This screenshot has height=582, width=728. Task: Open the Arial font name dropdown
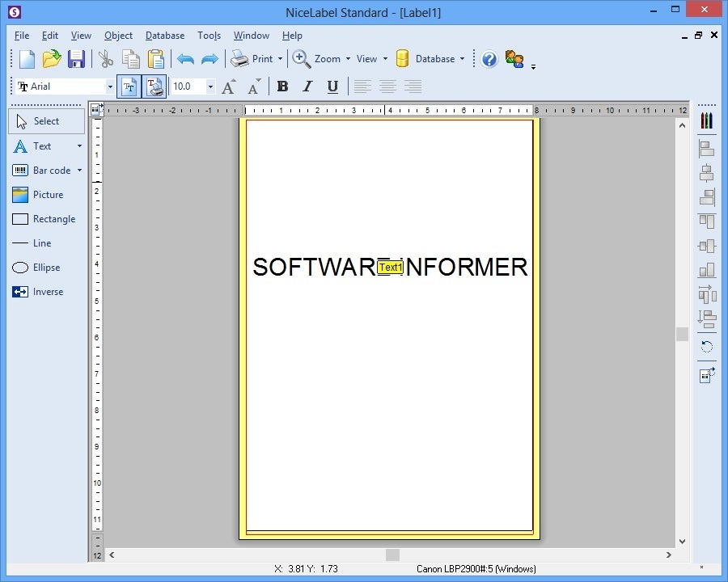click(110, 86)
